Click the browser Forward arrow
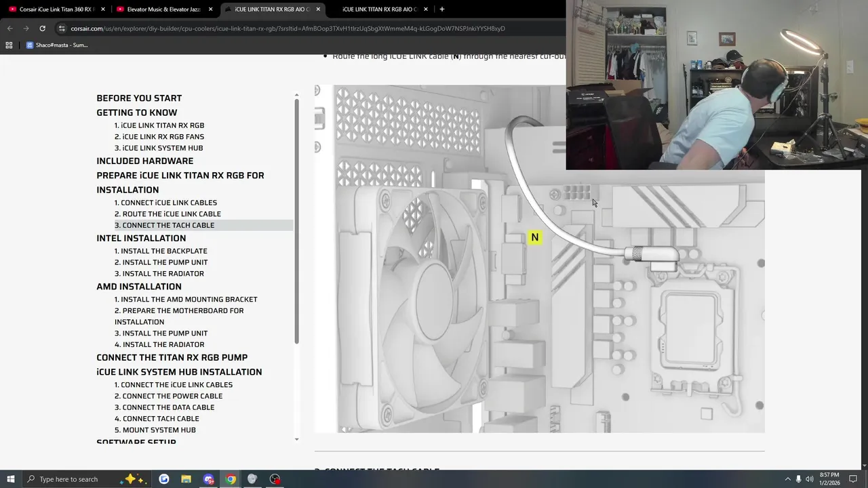 point(26,28)
